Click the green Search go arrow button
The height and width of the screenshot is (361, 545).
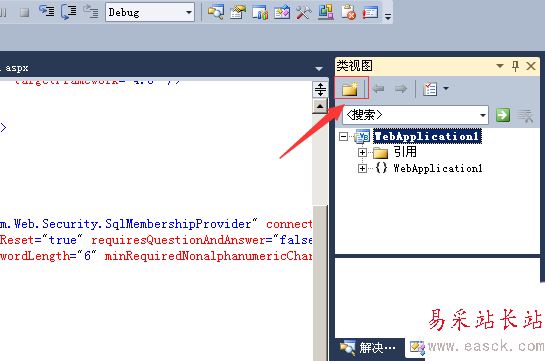pos(503,115)
